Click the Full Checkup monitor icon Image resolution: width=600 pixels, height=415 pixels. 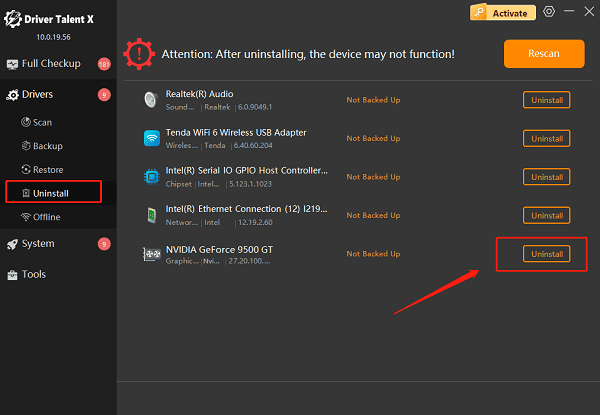(12, 64)
